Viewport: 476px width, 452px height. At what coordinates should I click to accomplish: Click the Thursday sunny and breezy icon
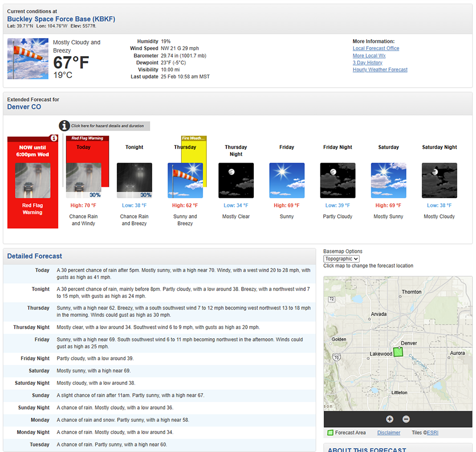185,180
